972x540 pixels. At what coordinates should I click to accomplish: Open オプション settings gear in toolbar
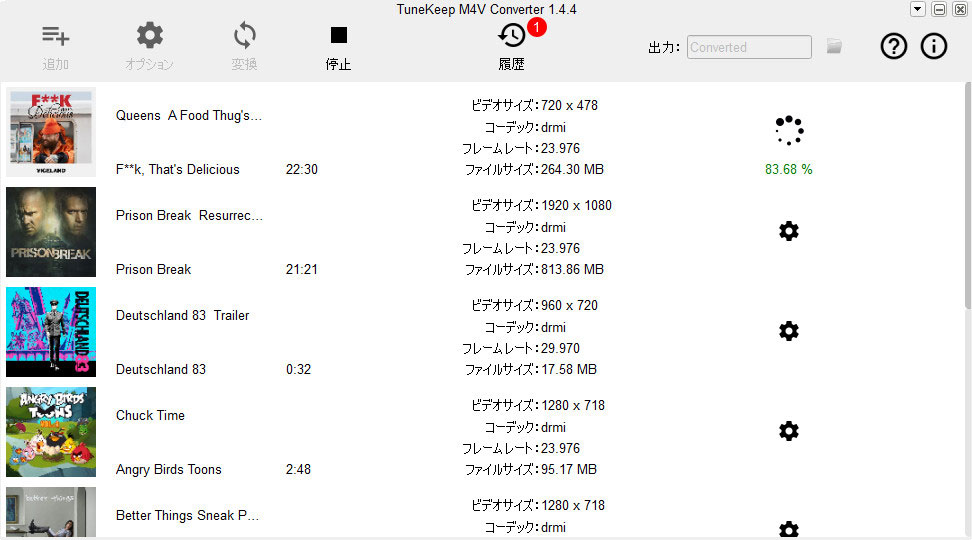(x=149, y=35)
